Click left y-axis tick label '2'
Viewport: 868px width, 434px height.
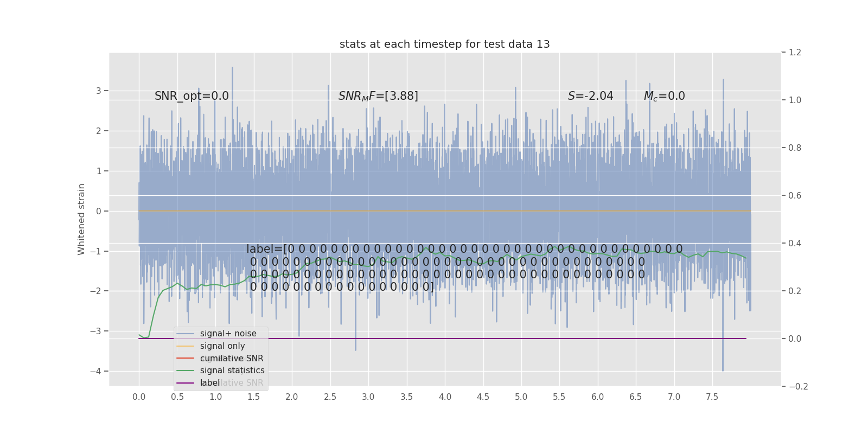point(99,131)
